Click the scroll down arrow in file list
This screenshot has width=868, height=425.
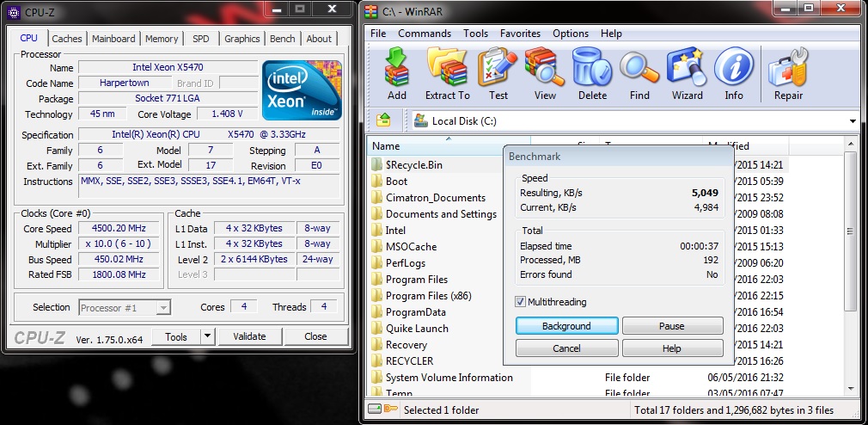click(x=851, y=389)
